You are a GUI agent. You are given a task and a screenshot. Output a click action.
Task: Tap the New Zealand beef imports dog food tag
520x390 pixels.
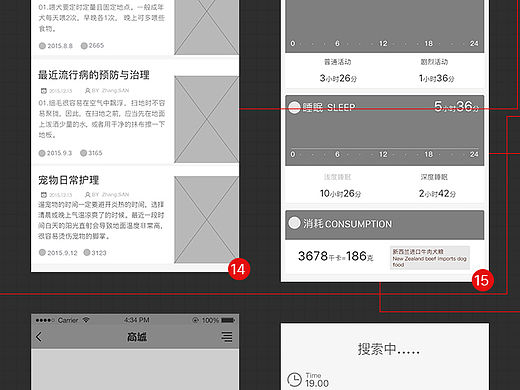coord(430,258)
